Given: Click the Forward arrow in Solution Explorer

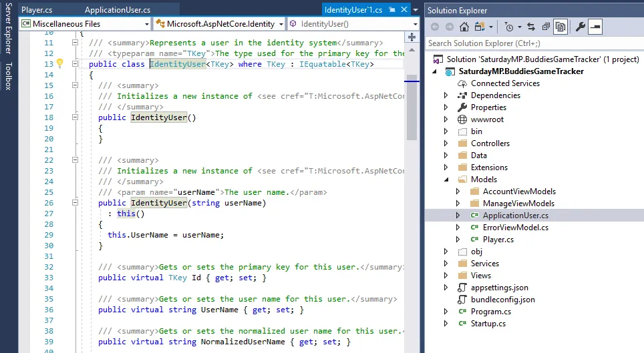Looking at the screenshot, I should click(450, 27).
